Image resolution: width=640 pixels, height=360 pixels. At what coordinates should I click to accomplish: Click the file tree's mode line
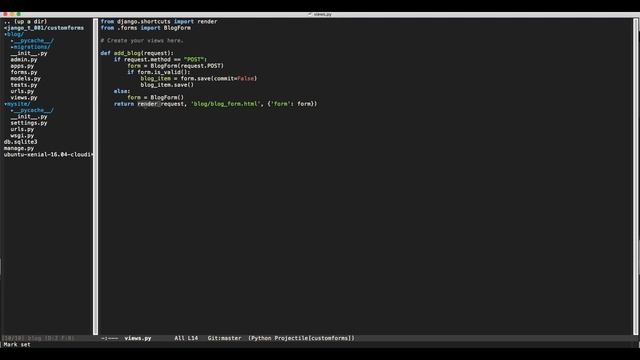click(x=47, y=338)
